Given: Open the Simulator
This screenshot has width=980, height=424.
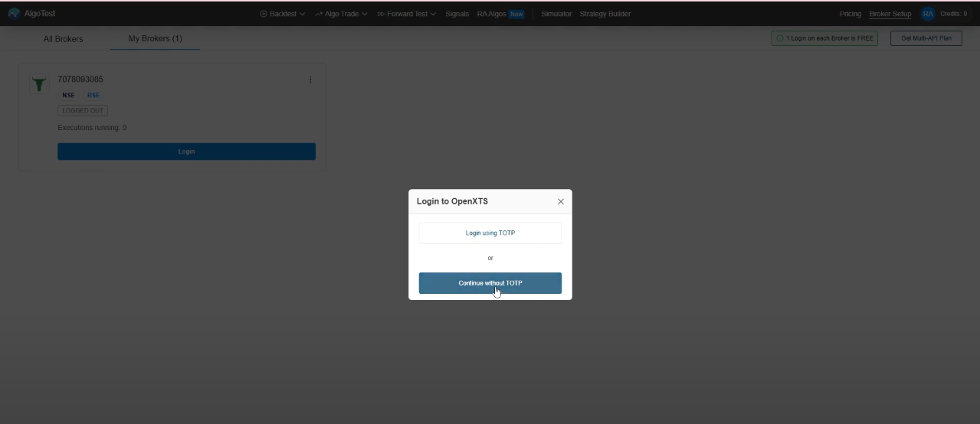Looking at the screenshot, I should pyautogui.click(x=556, y=14).
